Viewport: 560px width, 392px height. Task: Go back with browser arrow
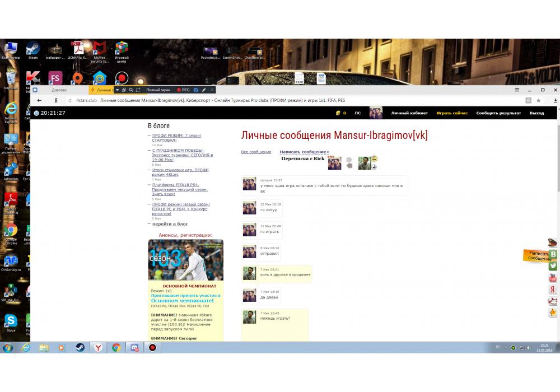(40, 100)
